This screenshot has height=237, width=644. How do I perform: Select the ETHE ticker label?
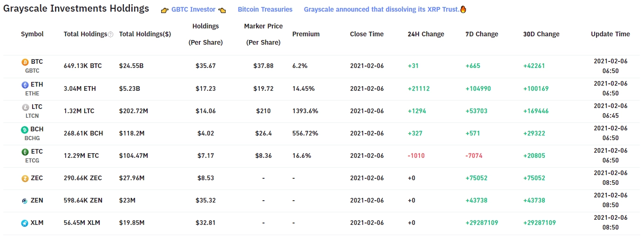tap(32, 93)
